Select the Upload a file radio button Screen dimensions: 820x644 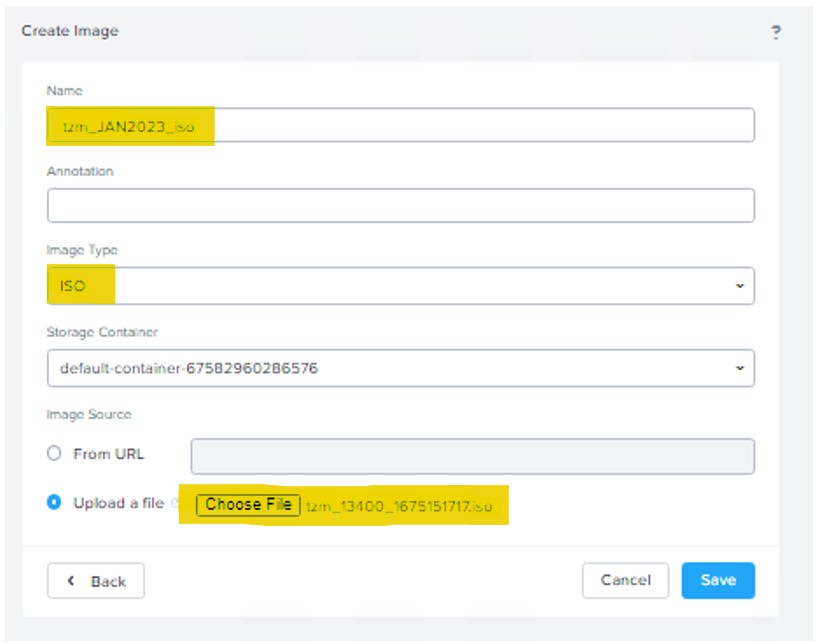click(x=54, y=503)
